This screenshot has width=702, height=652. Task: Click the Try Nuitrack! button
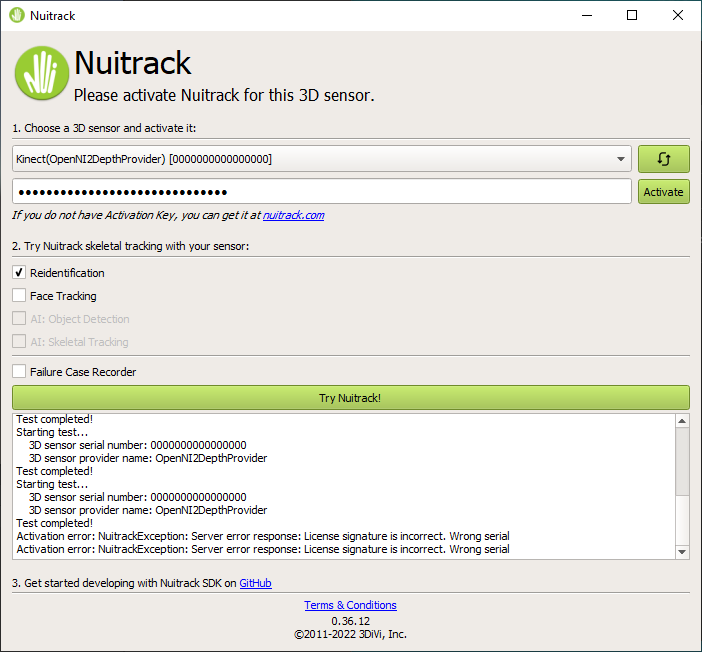coord(351,398)
